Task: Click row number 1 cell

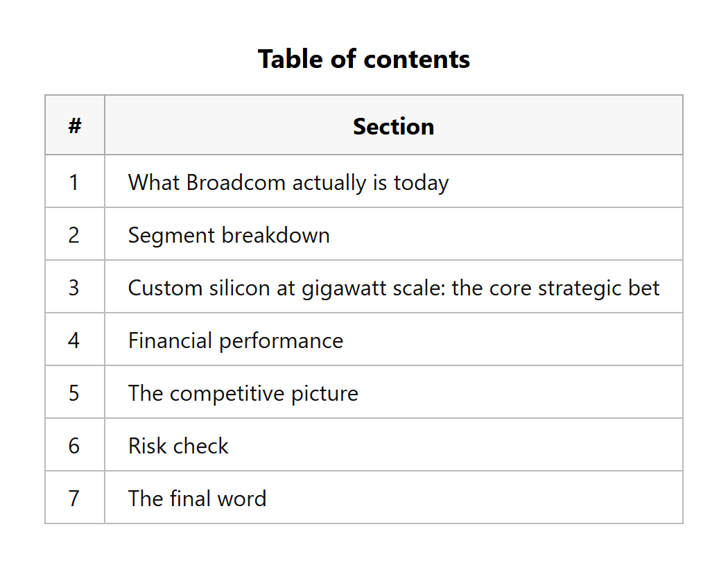Action: [x=75, y=182]
